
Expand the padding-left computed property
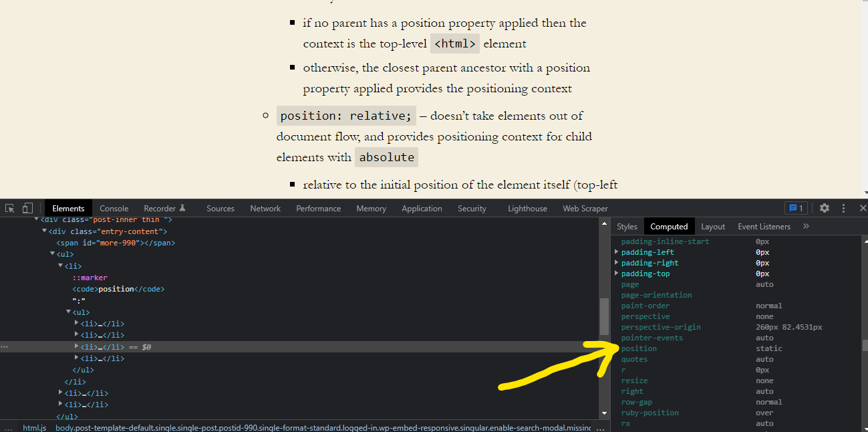pos(616,252)
